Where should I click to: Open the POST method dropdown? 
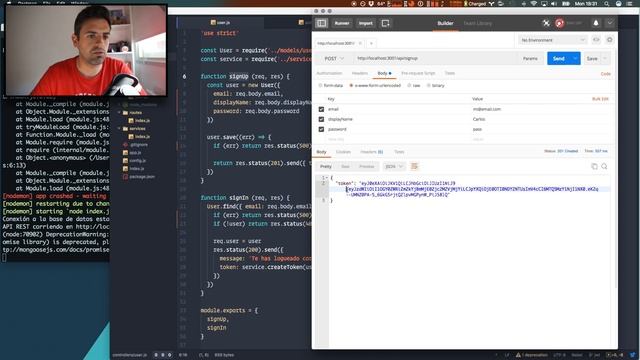pyautogui.click(x=334, y=58)
